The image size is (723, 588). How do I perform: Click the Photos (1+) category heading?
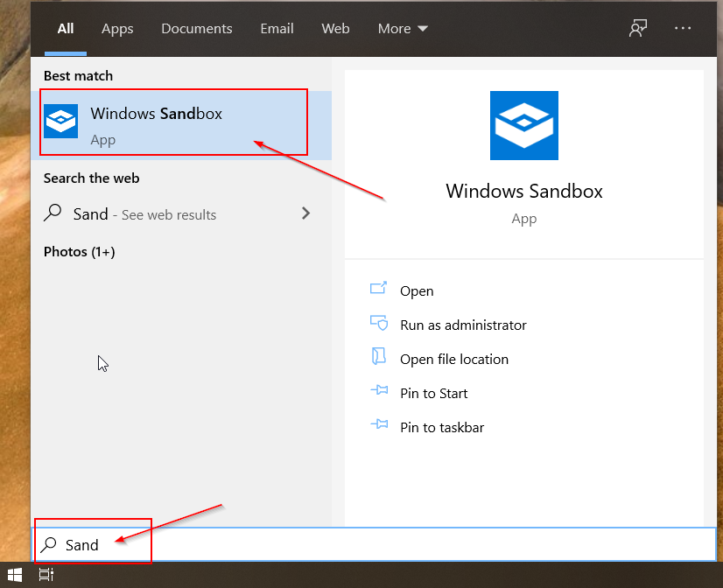coord(80,252)
